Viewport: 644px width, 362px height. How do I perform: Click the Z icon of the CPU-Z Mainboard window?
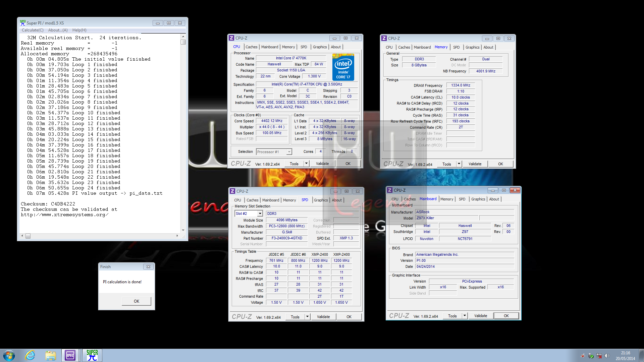[x=390, y=190]
